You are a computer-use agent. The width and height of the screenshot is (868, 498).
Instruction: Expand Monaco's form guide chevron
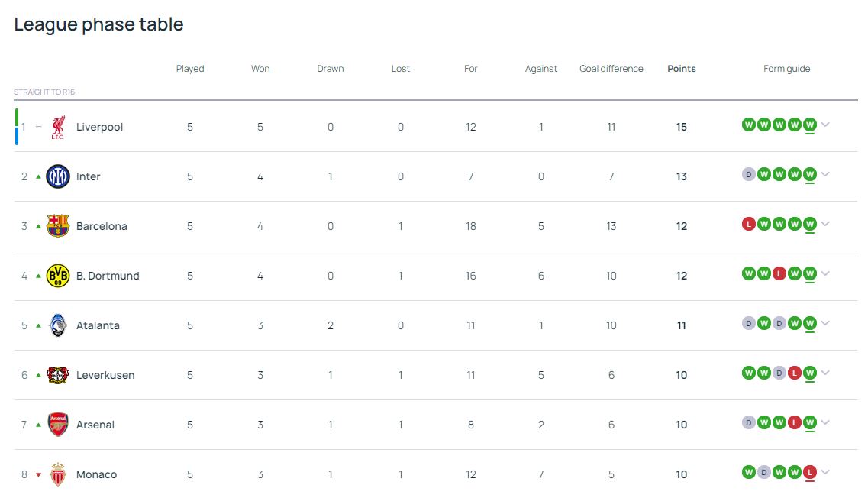click(825, 472)
